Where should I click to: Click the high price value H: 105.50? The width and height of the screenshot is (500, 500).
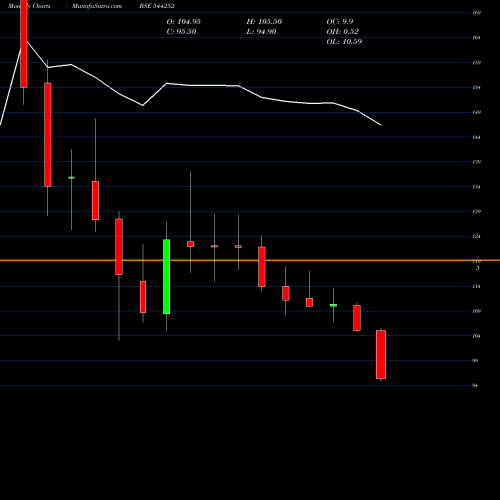264,22
